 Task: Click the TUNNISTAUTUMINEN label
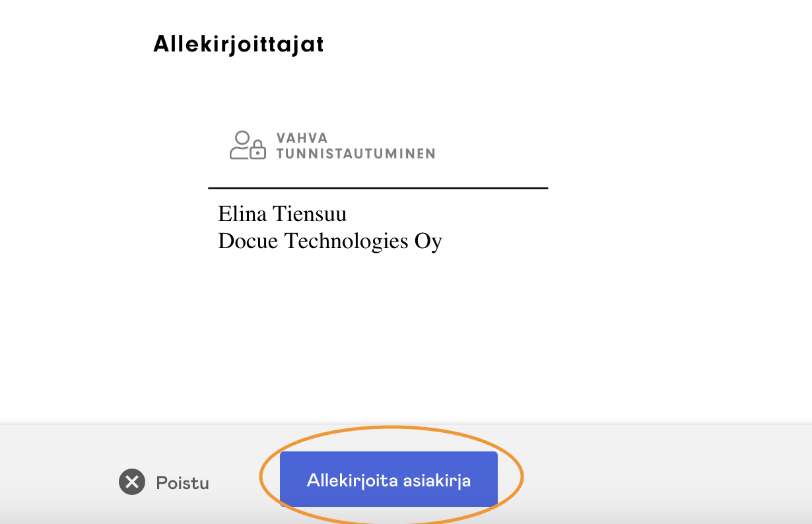coord(356,154)
